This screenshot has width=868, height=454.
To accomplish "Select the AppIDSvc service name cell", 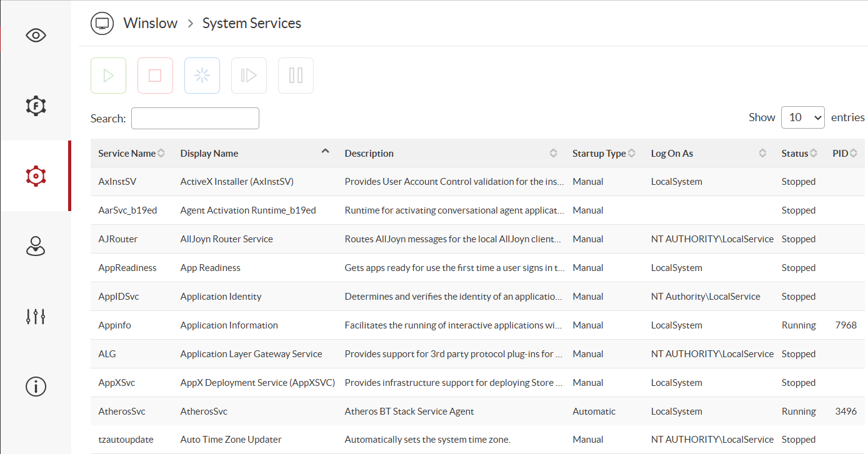I will click(119, 297).
